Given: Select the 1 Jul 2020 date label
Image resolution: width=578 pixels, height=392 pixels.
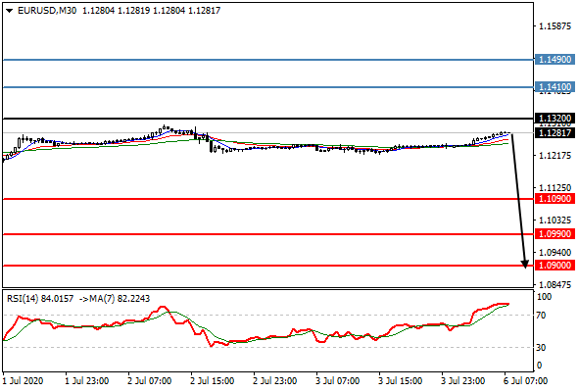Looking at the screenshot, I should point(23,381).
